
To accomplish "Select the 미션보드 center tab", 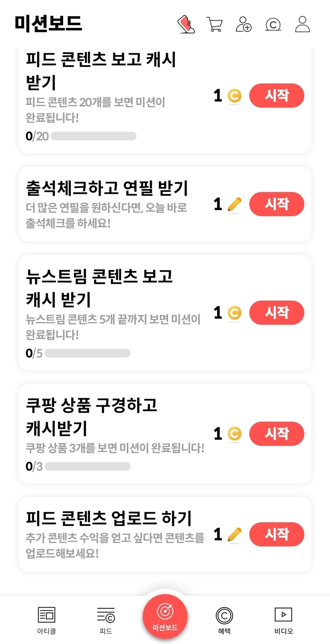I will coord(165,616).
